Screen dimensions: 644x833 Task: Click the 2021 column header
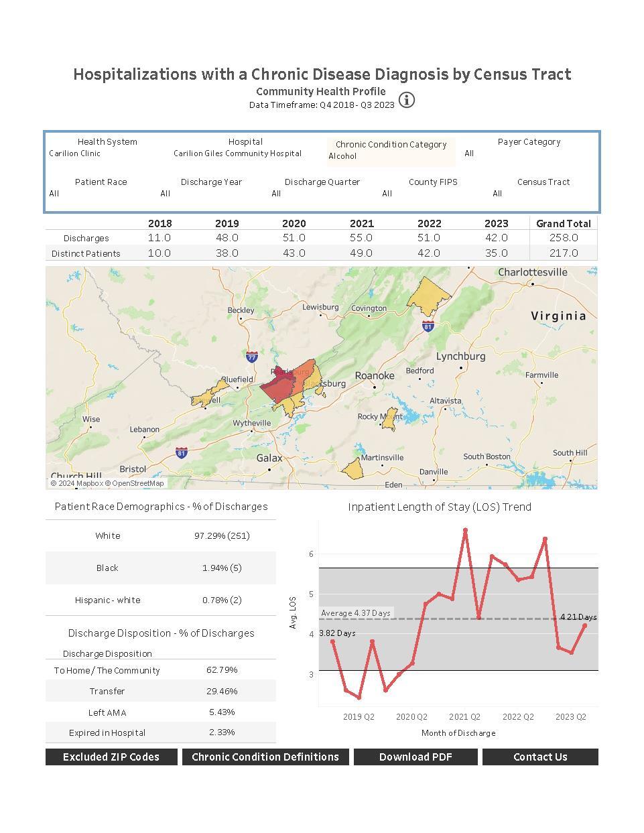[362, 223]
